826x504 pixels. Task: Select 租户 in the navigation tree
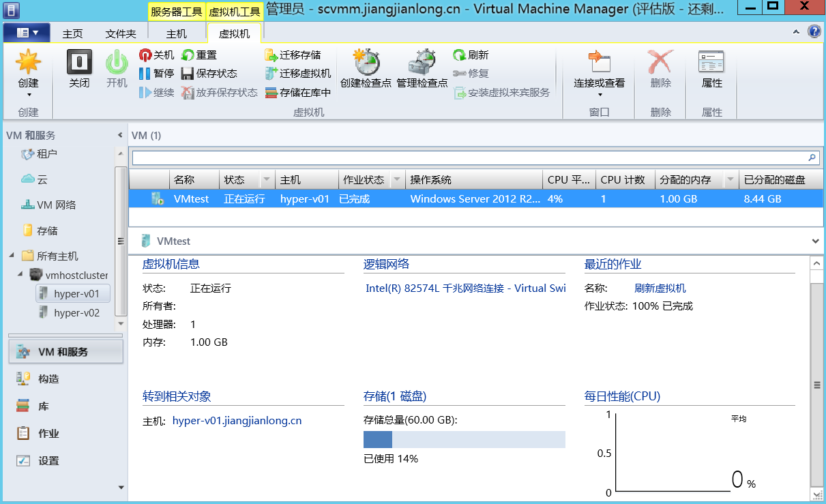click(x=40, y=154)
